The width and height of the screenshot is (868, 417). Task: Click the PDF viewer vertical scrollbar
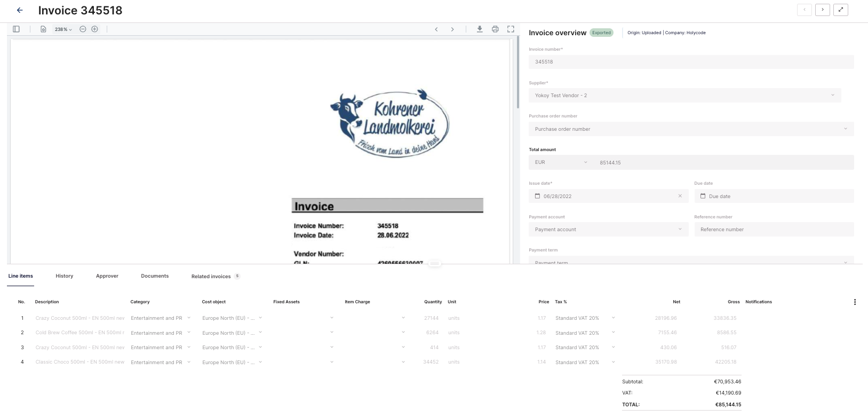(x=517, y=73)
